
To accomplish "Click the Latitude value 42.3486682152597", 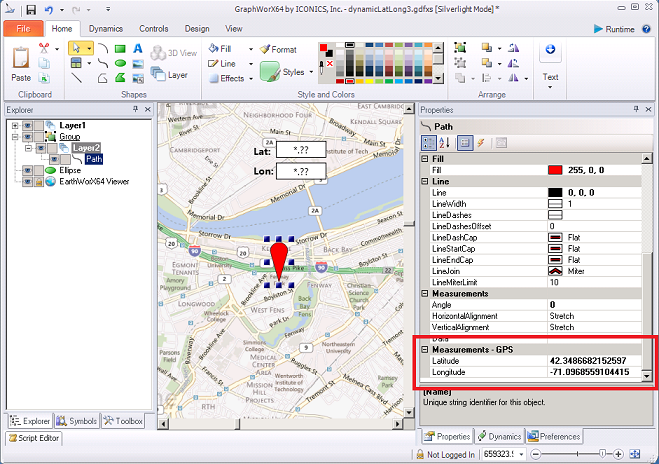I will point(588,361).
